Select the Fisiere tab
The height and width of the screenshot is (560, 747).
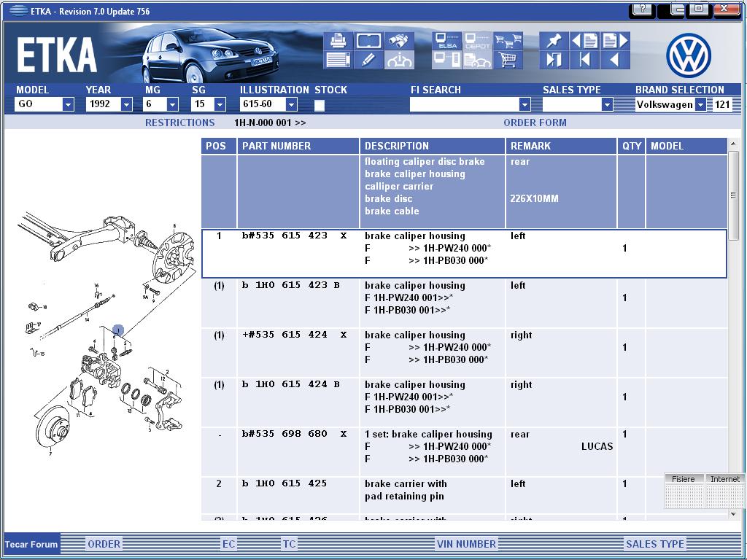pos(684,479)
